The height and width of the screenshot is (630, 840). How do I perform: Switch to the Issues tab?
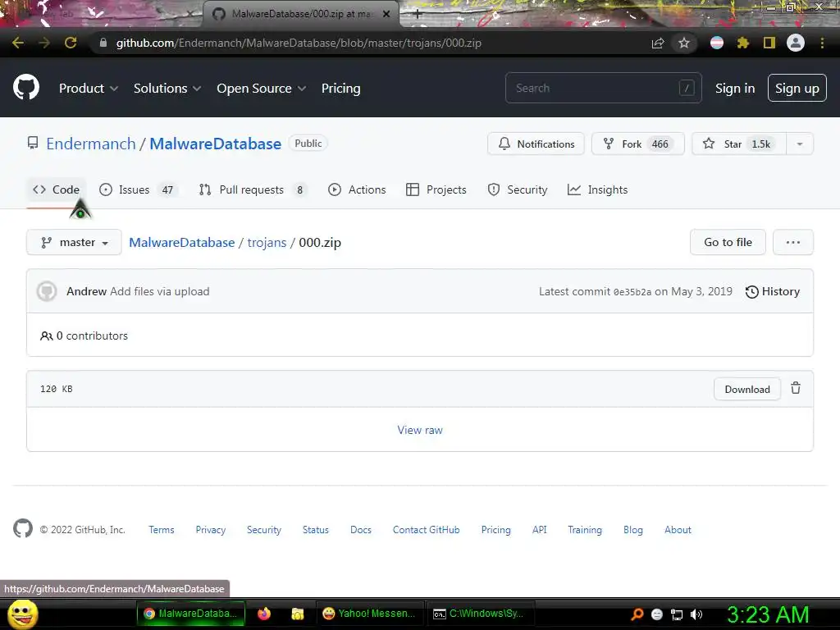137,189
